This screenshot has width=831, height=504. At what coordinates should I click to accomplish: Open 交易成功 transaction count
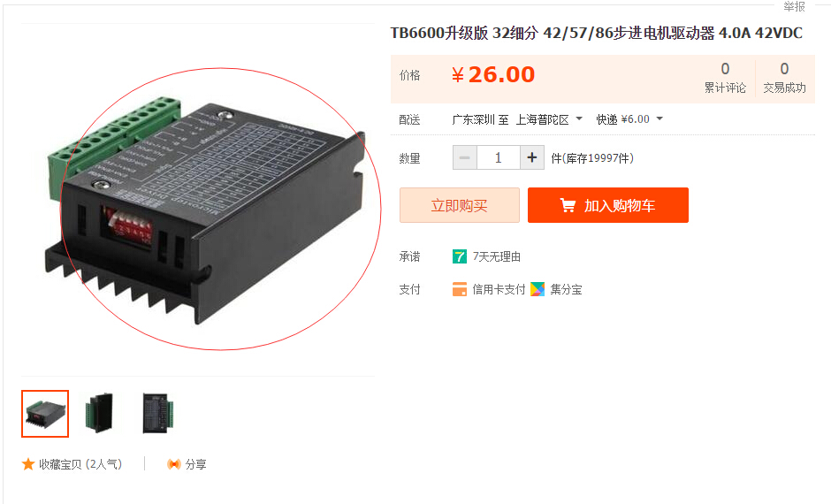[784, 78]
